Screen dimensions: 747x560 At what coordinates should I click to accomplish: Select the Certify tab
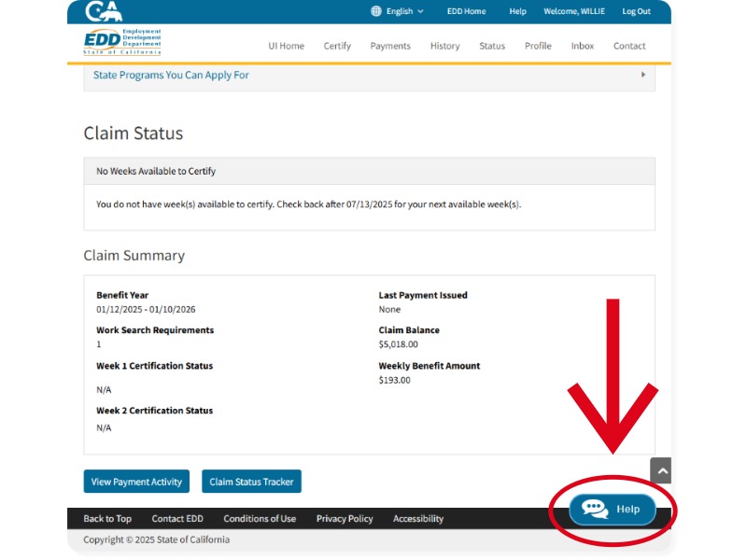337,46
